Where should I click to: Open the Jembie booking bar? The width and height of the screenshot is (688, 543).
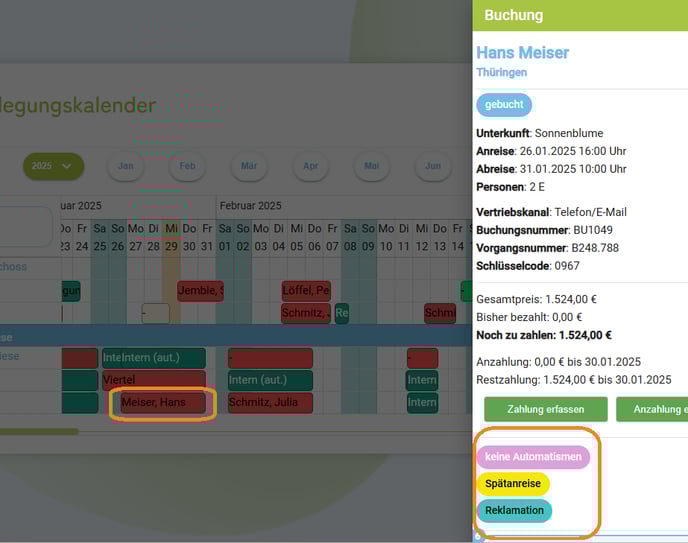pyautogui.click(x=201, y=291)
